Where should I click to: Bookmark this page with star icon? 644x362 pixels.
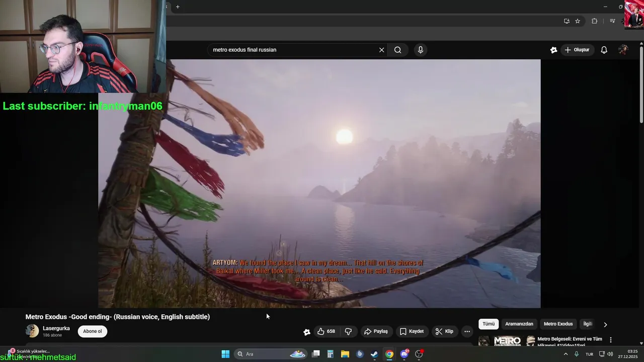click(578, 21)
